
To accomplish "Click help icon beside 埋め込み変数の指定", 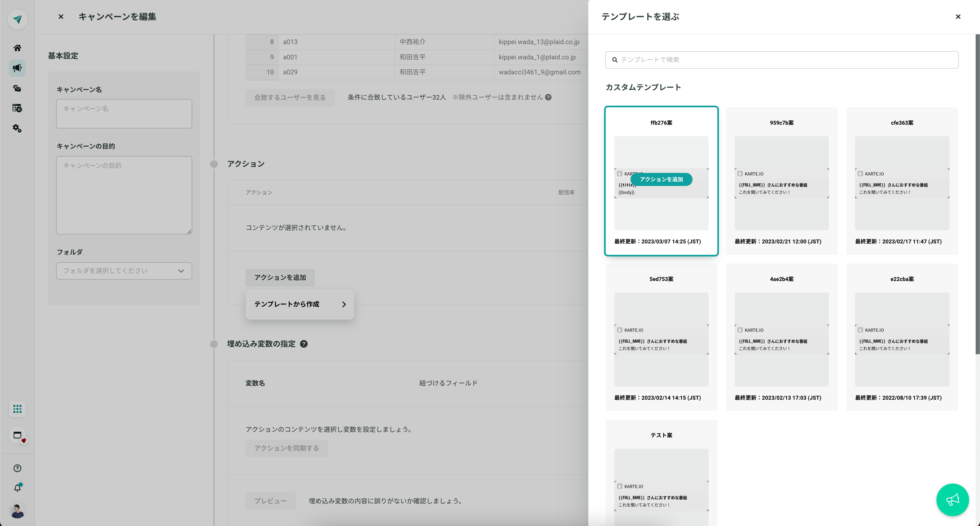I will (x=304, y=344).
